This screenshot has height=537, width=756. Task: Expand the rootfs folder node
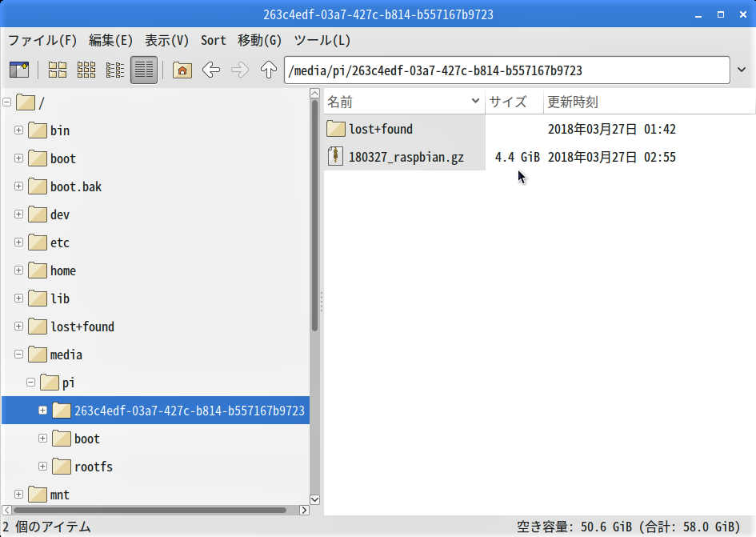click(43, 467)
